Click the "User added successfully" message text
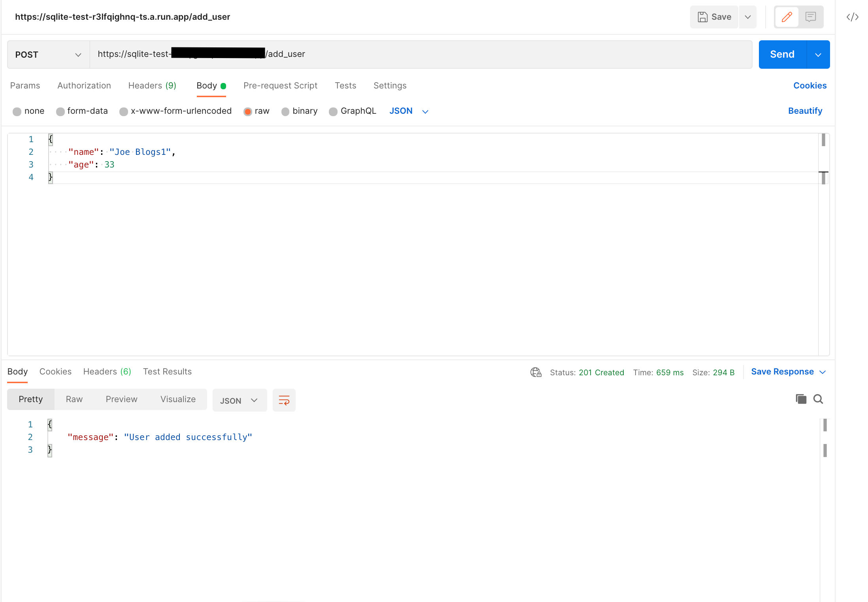The image size is (868, 602). pos(188,437)
